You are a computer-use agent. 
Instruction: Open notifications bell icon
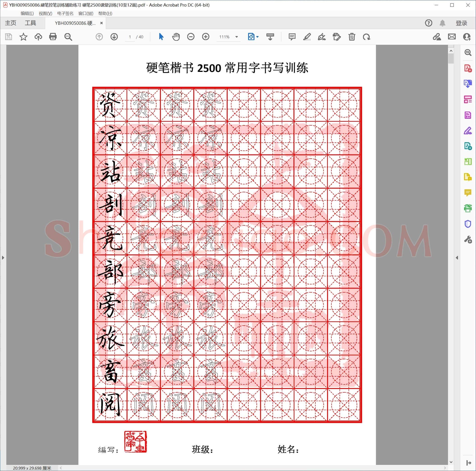coord(442,23)
